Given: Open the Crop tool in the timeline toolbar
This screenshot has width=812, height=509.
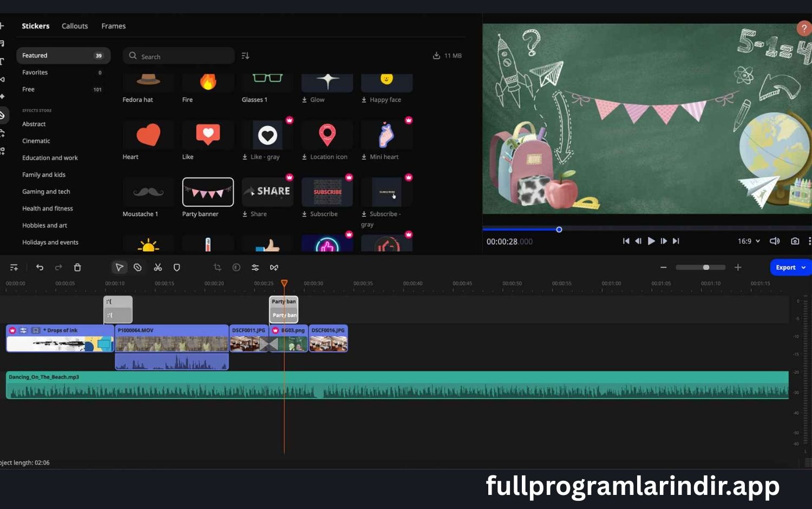Looking at the screenshot, I should tap(217, 267).
